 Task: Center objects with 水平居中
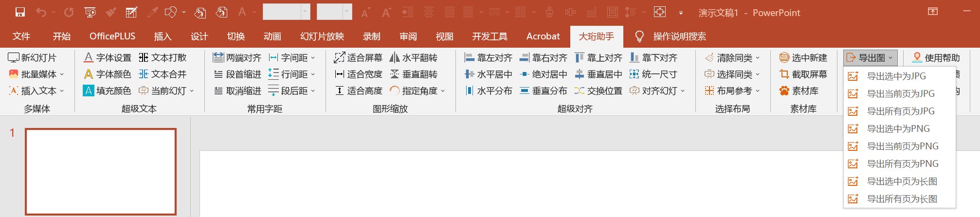click(x=488, y=74)
